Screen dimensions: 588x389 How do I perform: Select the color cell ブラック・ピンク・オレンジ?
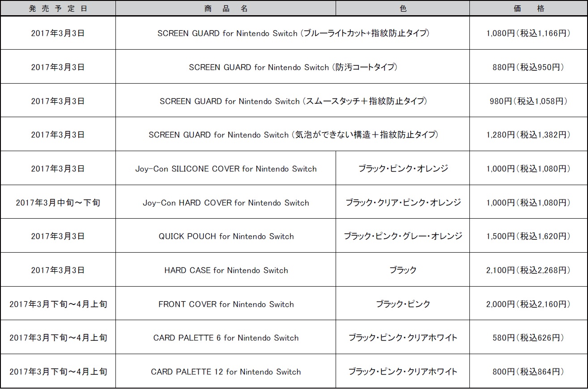[x=403, y=169]
